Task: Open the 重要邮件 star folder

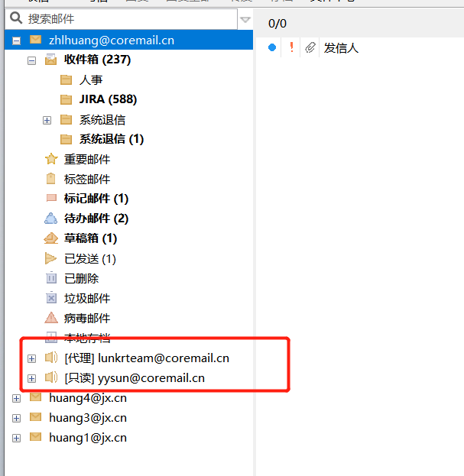Action: click(86, 159)
